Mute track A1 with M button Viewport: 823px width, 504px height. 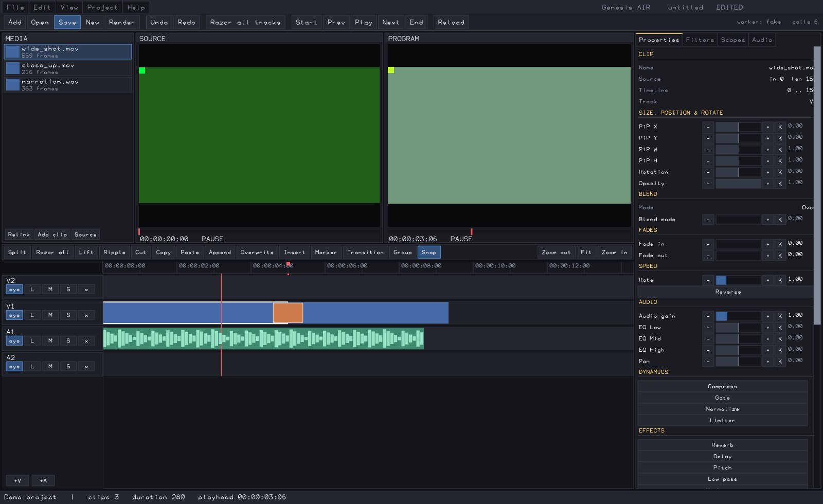click(x=50, y=341)
